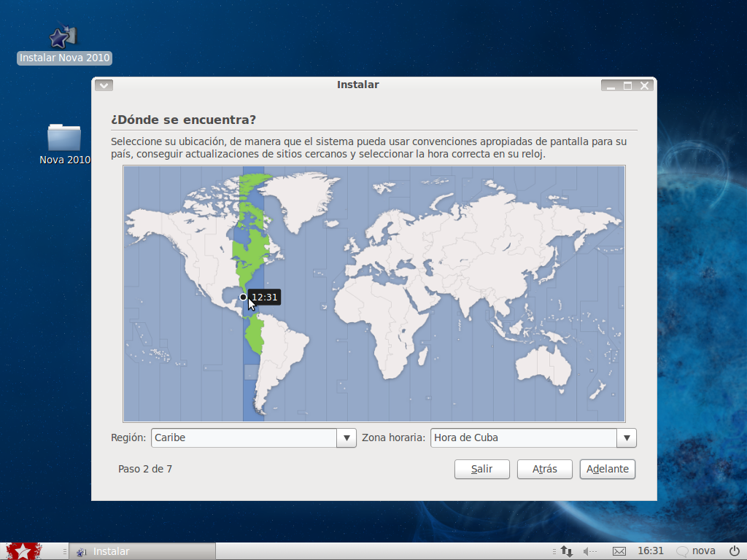Open the Nova 2010 folder icon

(x=64, y=138)
